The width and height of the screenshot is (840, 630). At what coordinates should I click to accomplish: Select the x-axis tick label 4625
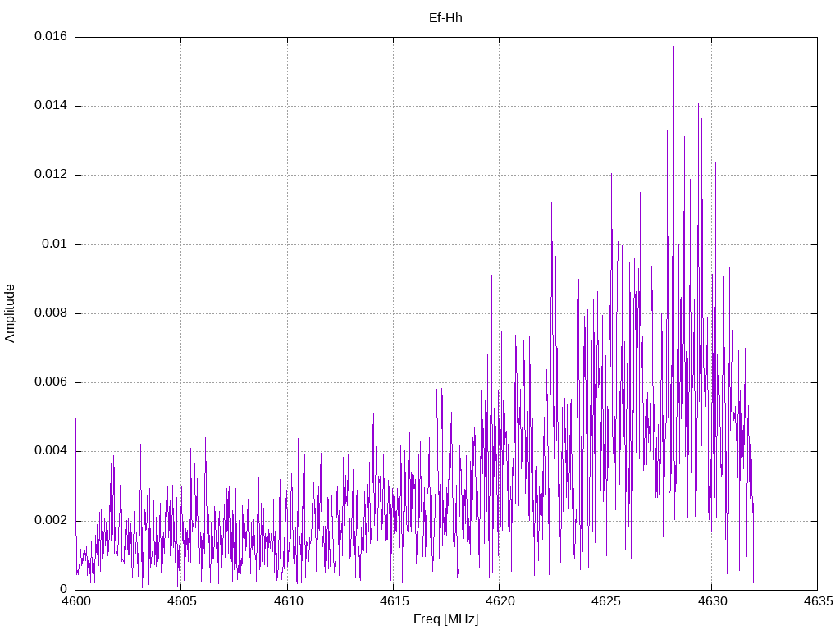pyautogui.click(x=606, y=601)
